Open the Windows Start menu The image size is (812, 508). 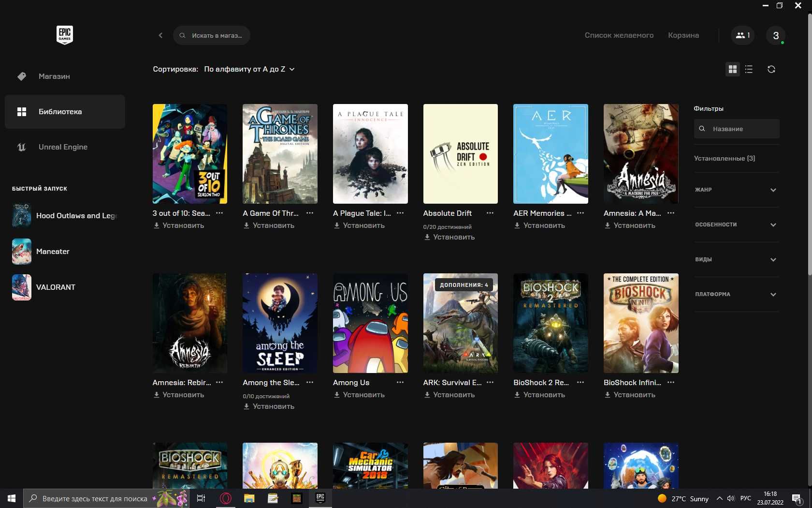(12, 498)
